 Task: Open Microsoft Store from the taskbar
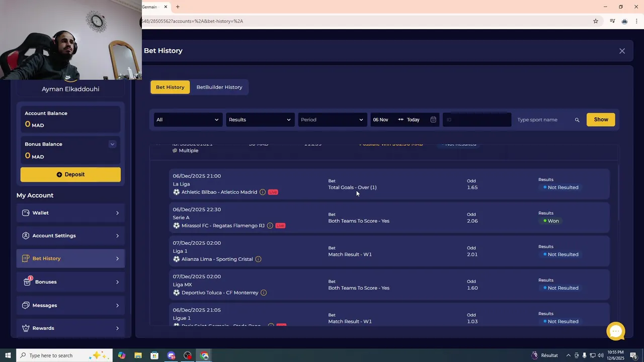tap(154, 355)
